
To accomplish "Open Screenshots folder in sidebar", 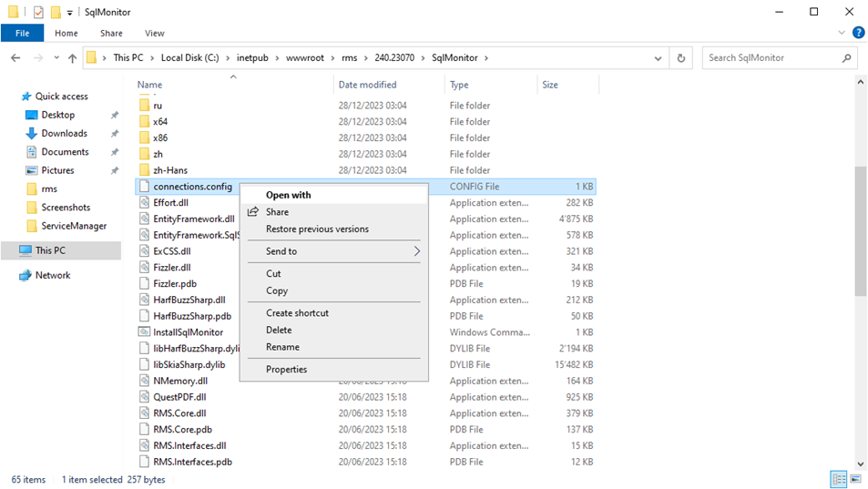I will [x=66, y=208].
